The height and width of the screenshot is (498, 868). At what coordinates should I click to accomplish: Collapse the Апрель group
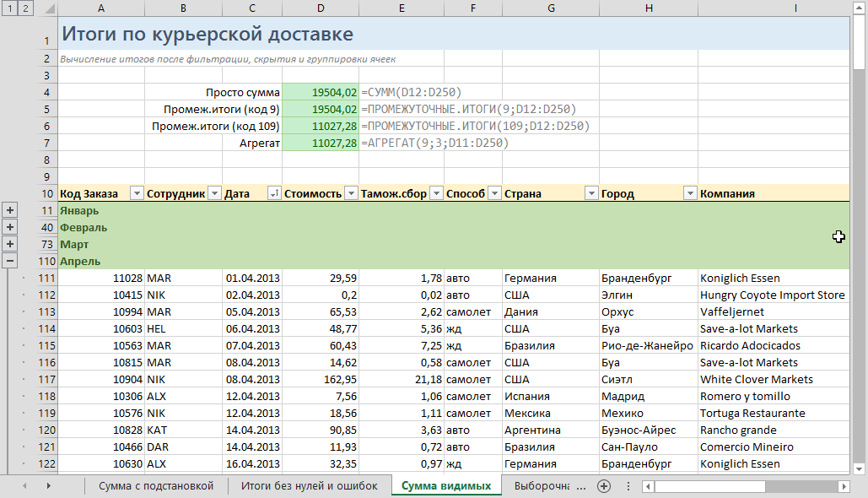[x=10, y=261]
